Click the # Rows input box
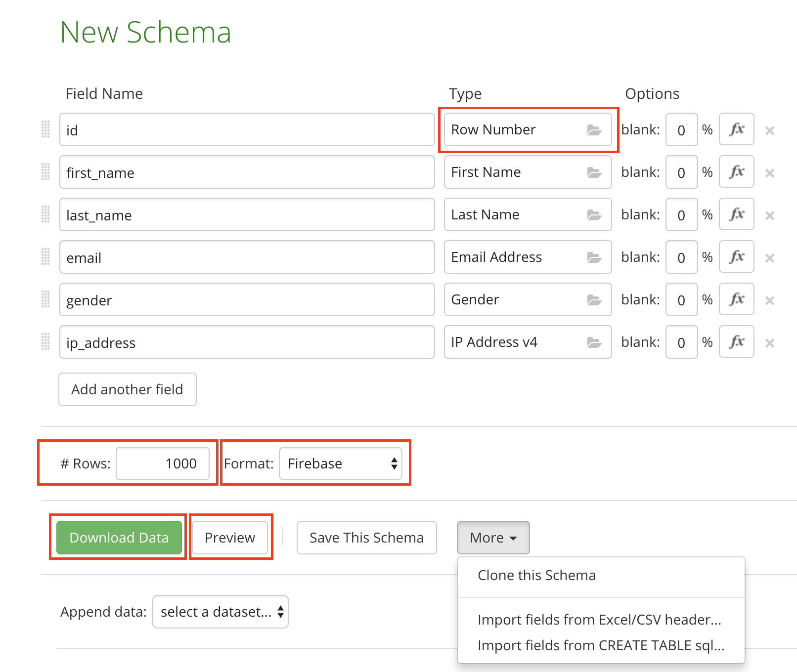 click(163, 463)
